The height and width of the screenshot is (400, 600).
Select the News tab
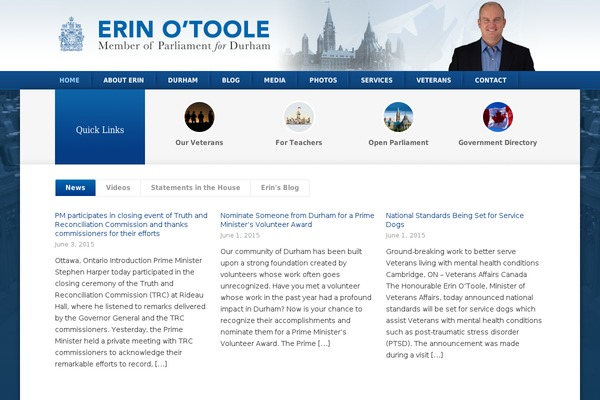click(x=75, y=188)
